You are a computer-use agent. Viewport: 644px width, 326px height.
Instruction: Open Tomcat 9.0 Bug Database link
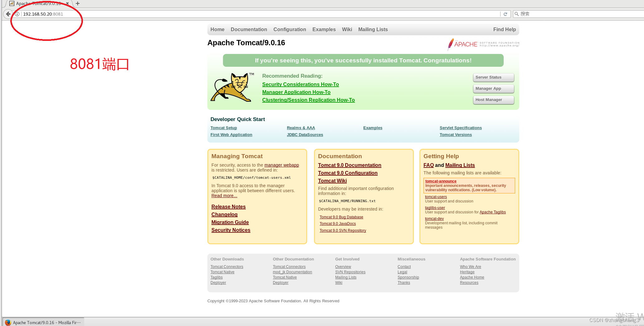pos(341,217)
